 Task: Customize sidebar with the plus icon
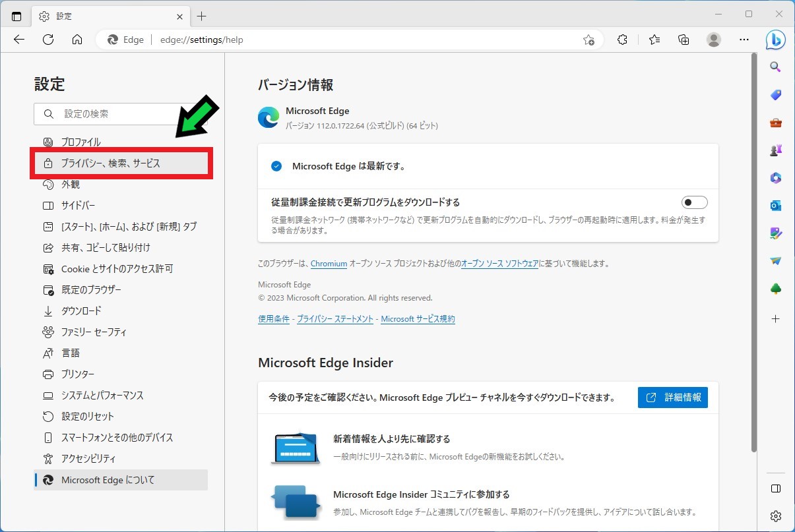(776, 319)
